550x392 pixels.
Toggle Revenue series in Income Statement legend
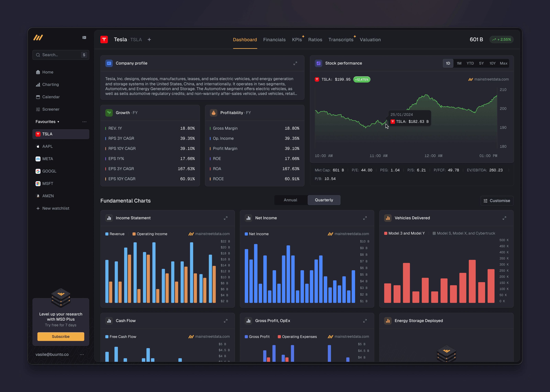coord(115,234)
